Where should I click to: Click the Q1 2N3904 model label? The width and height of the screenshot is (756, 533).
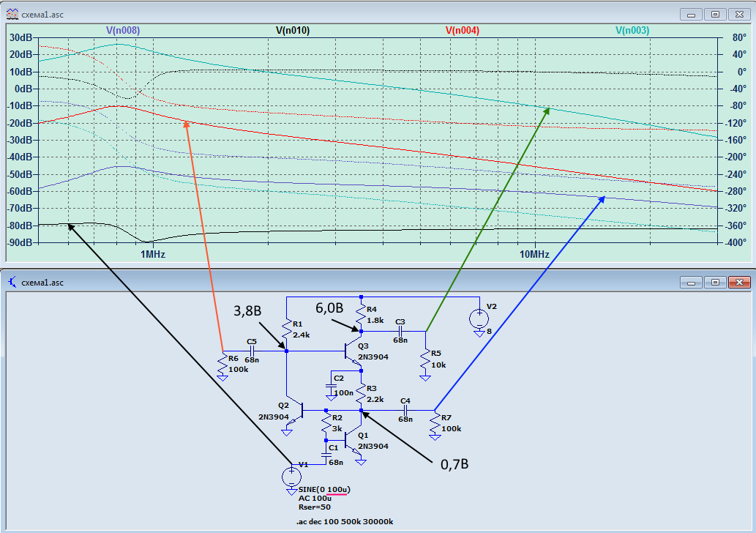click(373, 446)
